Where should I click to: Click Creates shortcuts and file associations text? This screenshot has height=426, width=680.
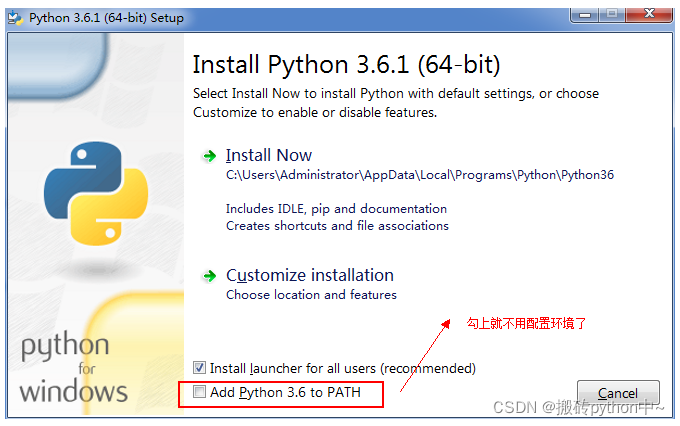coord(337,226)
